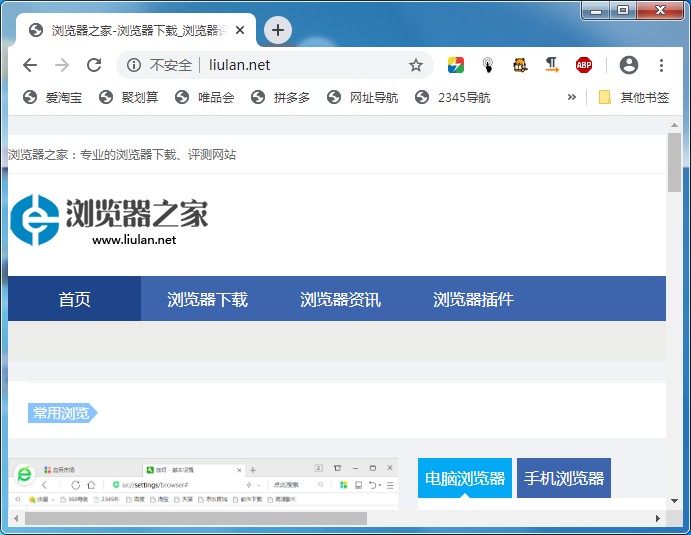This screenshot has width=691, height=535.
Task: Bookmark this page with the star icon
Action: (416, 65)
